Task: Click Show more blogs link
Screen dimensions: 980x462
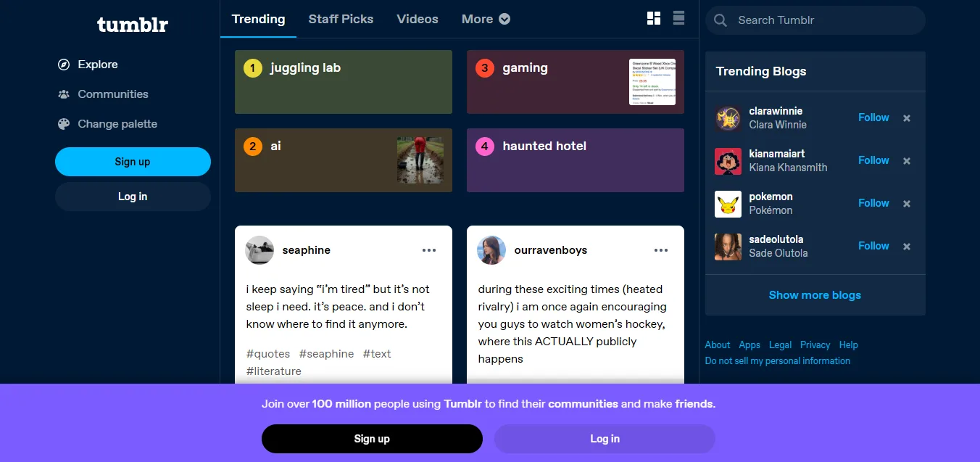Action: tap(815, 295)
